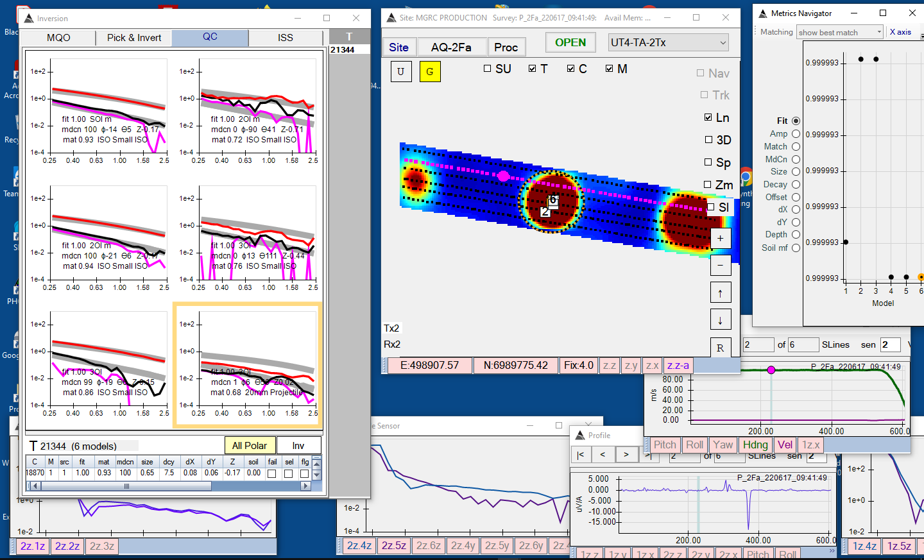
Task: Click the Inversion window title bar logo icon
Action: (x=29, y=18)
